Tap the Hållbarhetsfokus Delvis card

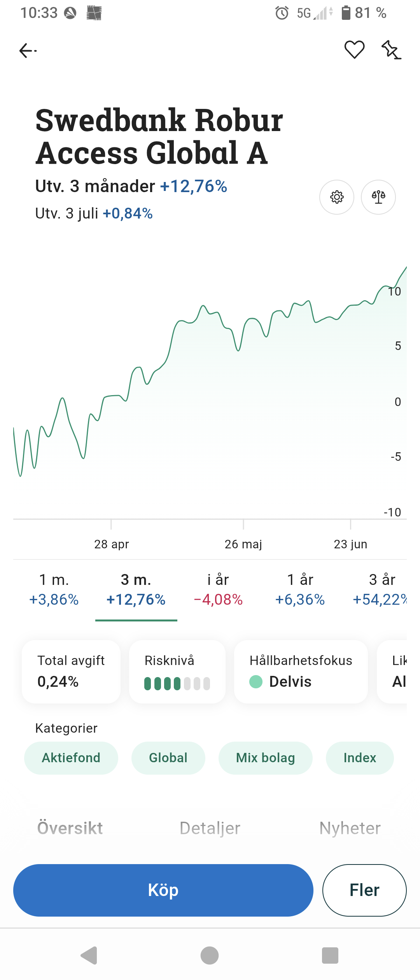click(301, 672)
